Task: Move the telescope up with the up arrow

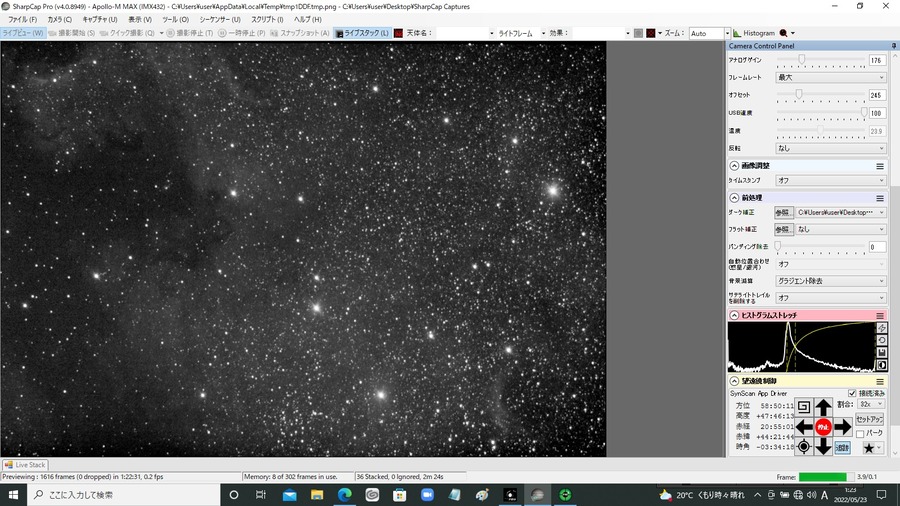Action: [x=823, y=407]
